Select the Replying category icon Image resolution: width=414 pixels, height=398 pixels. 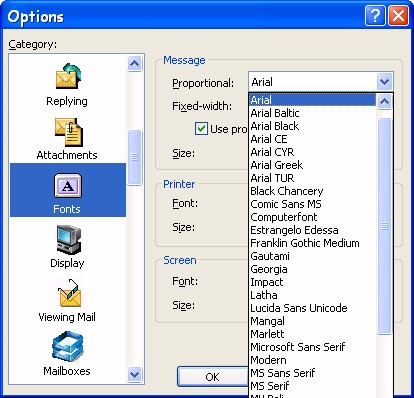pos(68,76)
